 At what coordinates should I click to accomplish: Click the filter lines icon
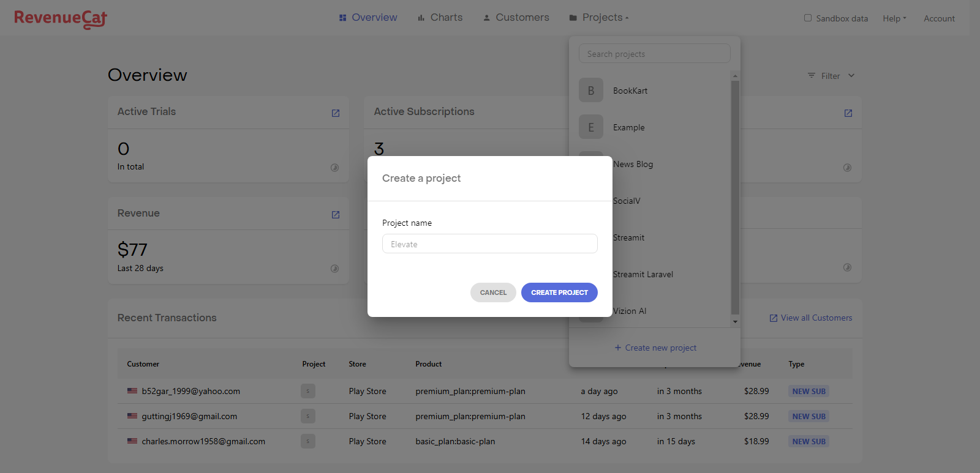tap(812, 76)
